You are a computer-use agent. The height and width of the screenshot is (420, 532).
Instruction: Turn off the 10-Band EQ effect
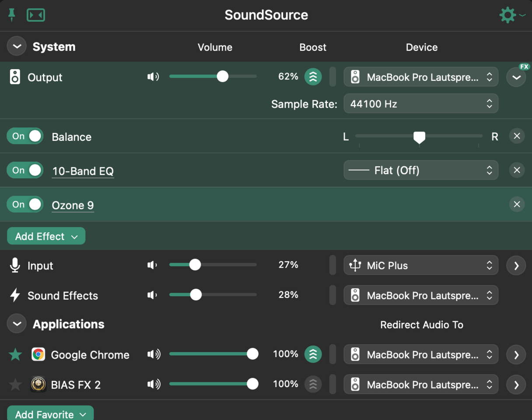tap(25, 170)
